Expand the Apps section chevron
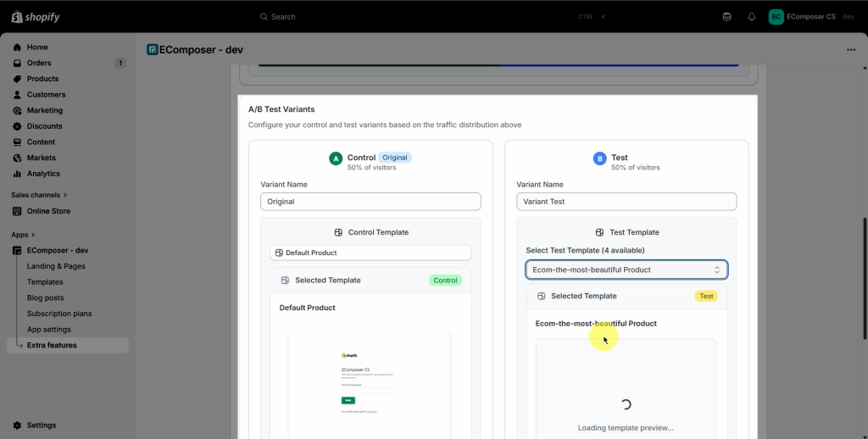The image size is (868, 439). pyautogui.click(x=33, y=235)
